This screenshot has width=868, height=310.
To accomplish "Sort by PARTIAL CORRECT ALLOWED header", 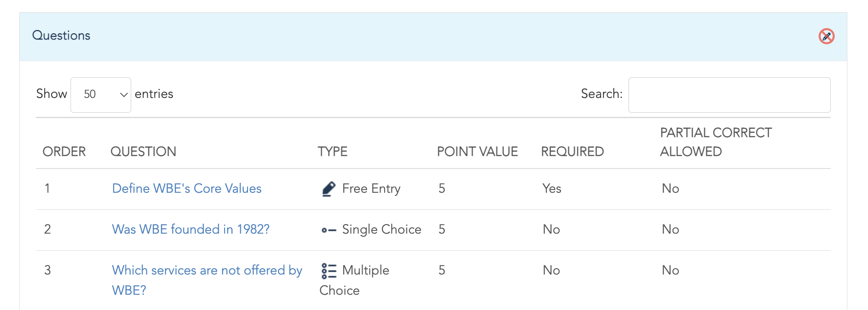I will [x=716, y=142].
